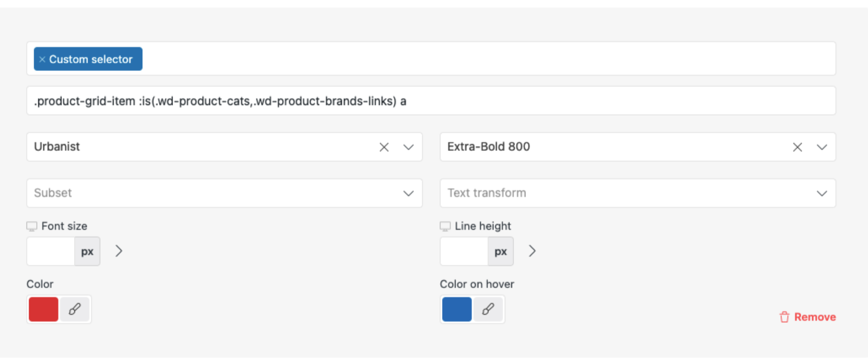Image resolution: width=868 pixels, height=359 pixels.
Task: Click the blue Color on hover swatch
Action: [x=457, y=309]
